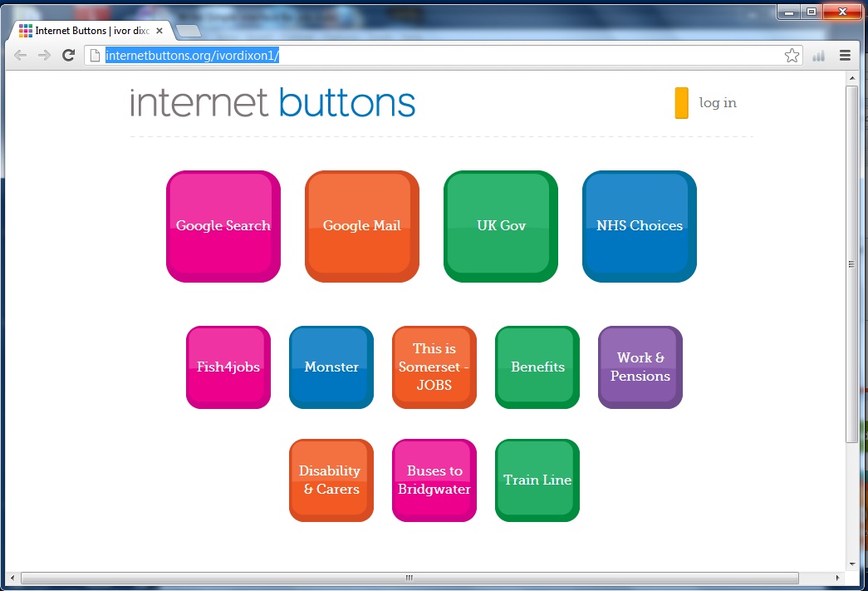Open This is Somerset - JOBS
The width and height of the screenshot is (868, 591).
(434, 367)
